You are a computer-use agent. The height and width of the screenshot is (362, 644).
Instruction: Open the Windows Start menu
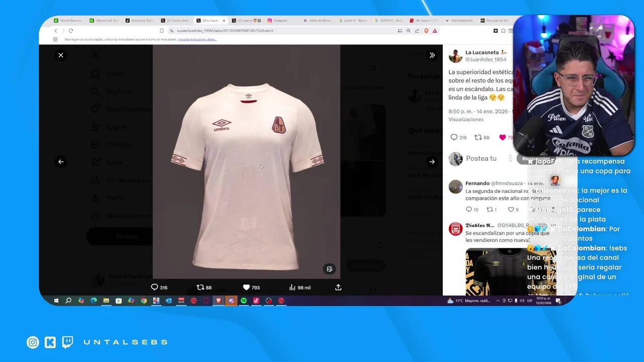(x=56, y=301)
